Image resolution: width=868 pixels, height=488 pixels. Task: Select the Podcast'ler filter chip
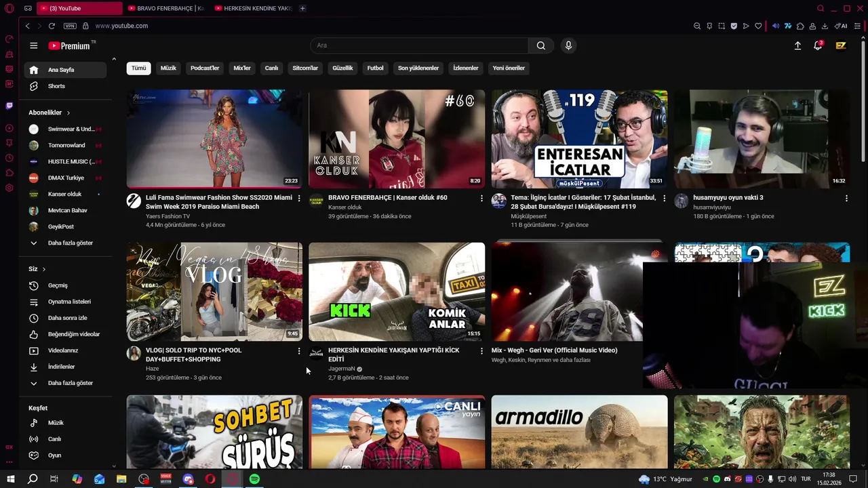[205, 68]
